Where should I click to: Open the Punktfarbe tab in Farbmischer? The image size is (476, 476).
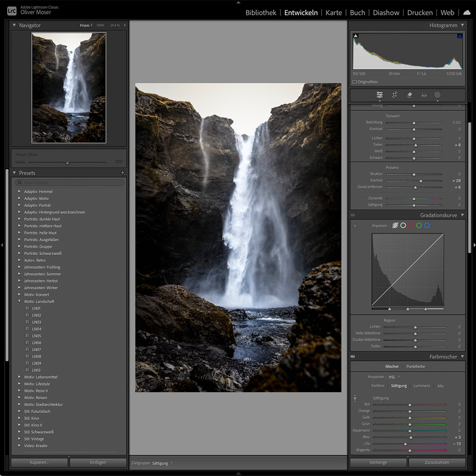416,367
